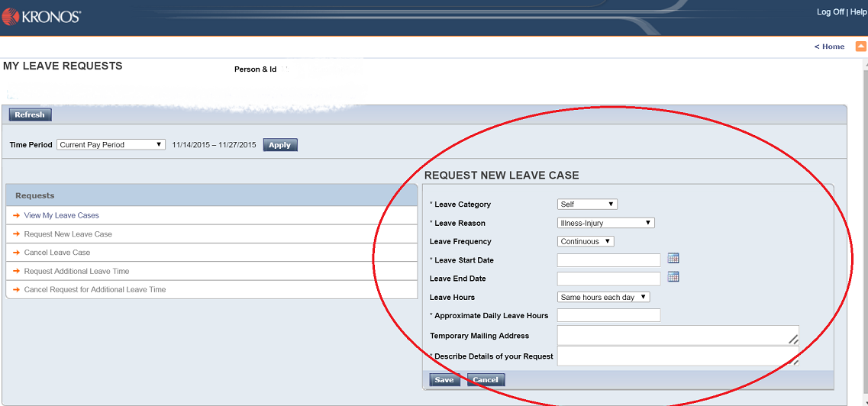Cancel the new leave case form
This screenshot has height=406, width=868.
[486, 380]
